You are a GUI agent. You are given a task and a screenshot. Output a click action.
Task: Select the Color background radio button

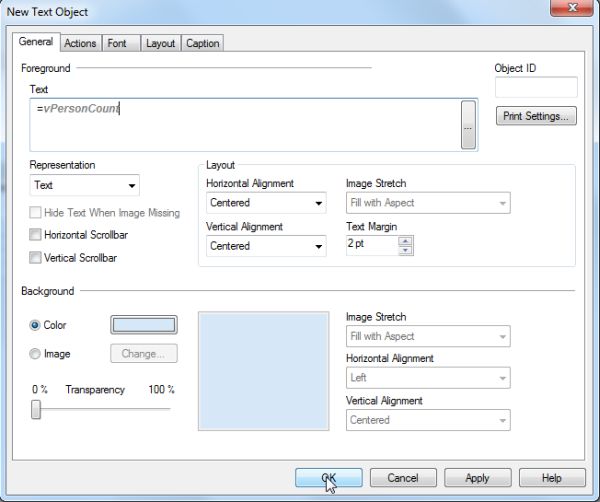click(x=35, y=325)
